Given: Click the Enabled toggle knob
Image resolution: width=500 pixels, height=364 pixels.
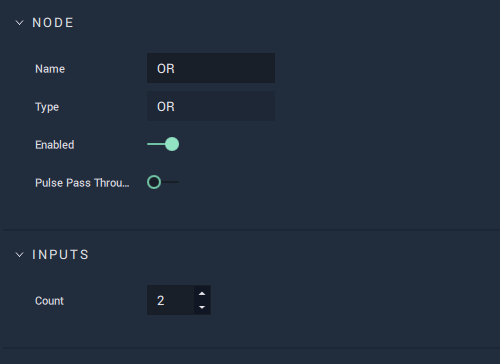Looking at the screenshot, I should click(x=172, y=144).
